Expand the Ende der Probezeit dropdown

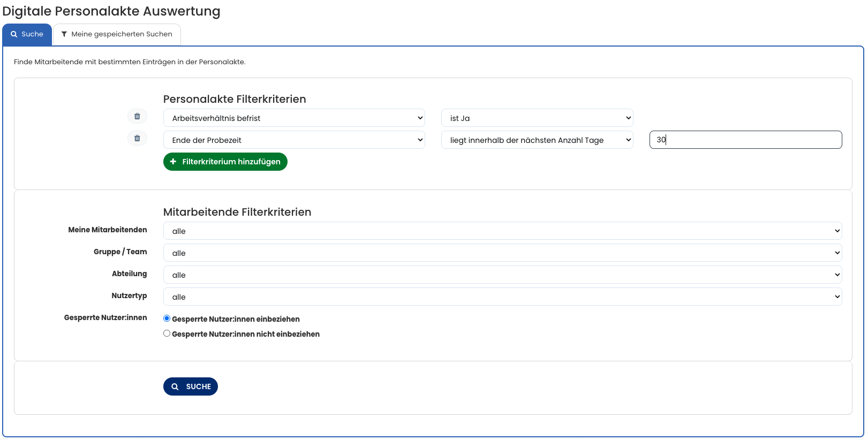293,140
